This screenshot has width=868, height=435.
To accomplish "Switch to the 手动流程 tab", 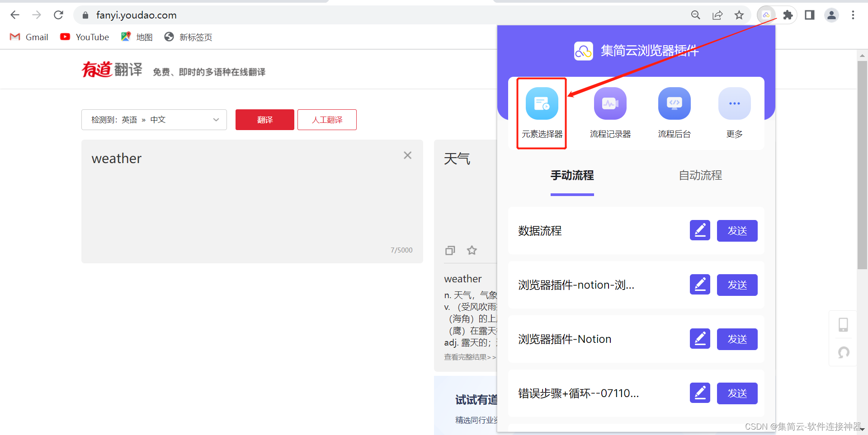I will (572, 175).
